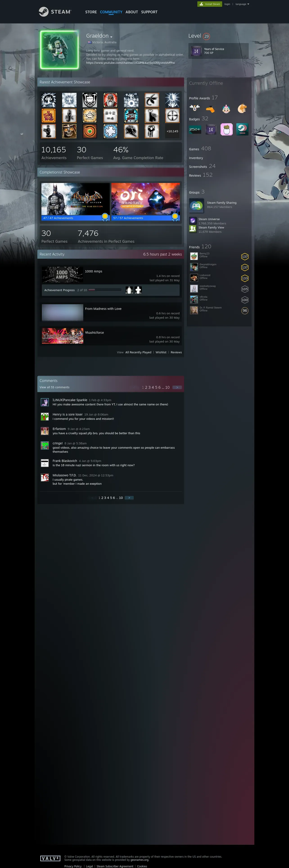Open the scissors-shaped achievement icon
This screenshot has width=289, height=868.
pos(152,100)
